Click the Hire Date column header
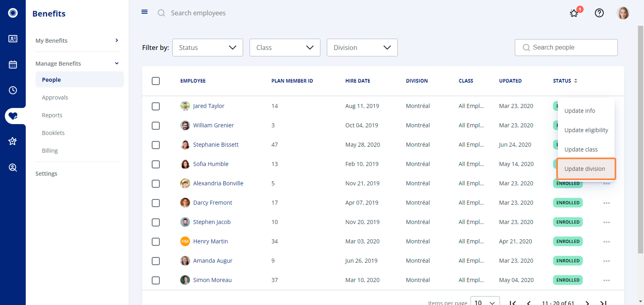Screen dimensions: 644x305 click(x=357, y=81)
